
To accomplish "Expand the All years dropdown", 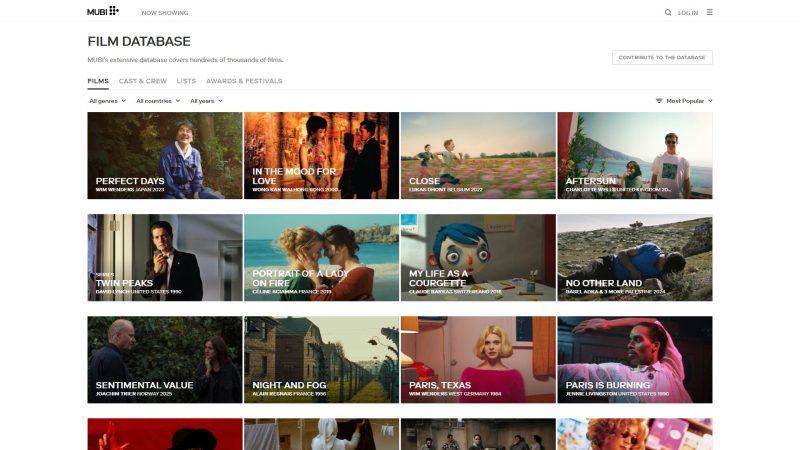I will pos(206,101).
